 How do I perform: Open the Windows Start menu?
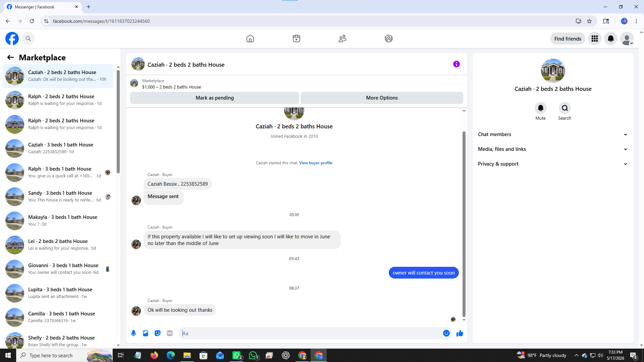[8, 355]
